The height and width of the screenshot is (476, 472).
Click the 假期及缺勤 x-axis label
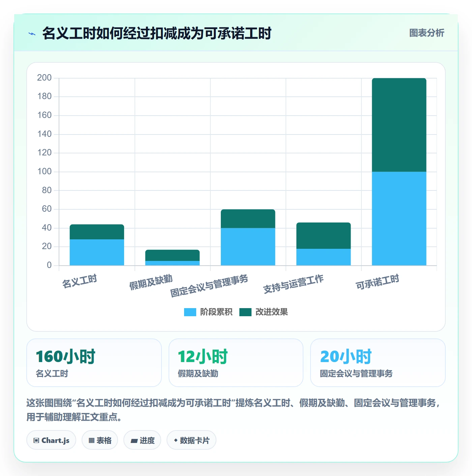pyautogui.click(x=151, y=282)
